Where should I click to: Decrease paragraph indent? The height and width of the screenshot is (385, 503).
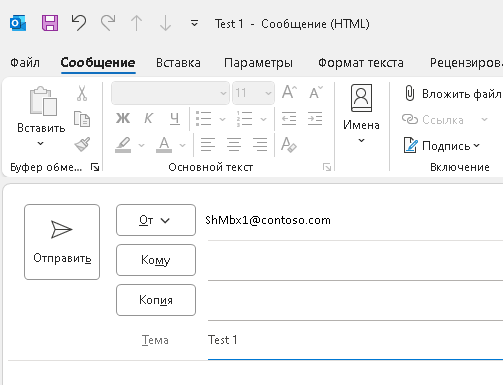(289, 118)
